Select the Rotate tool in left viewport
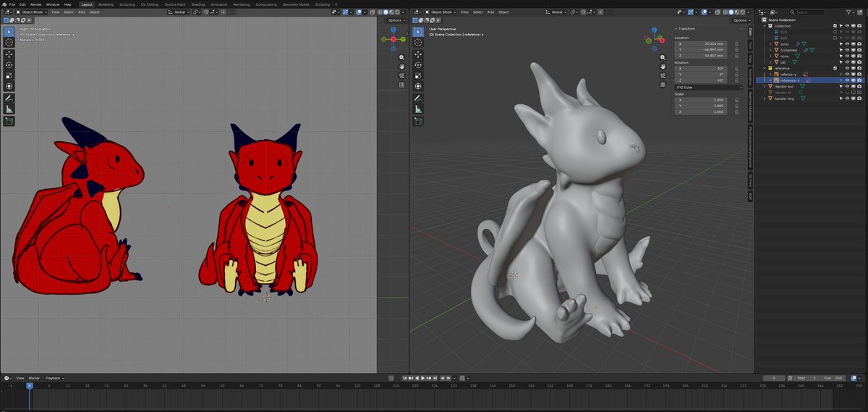The image size is (868, 412). pos(9,65)
